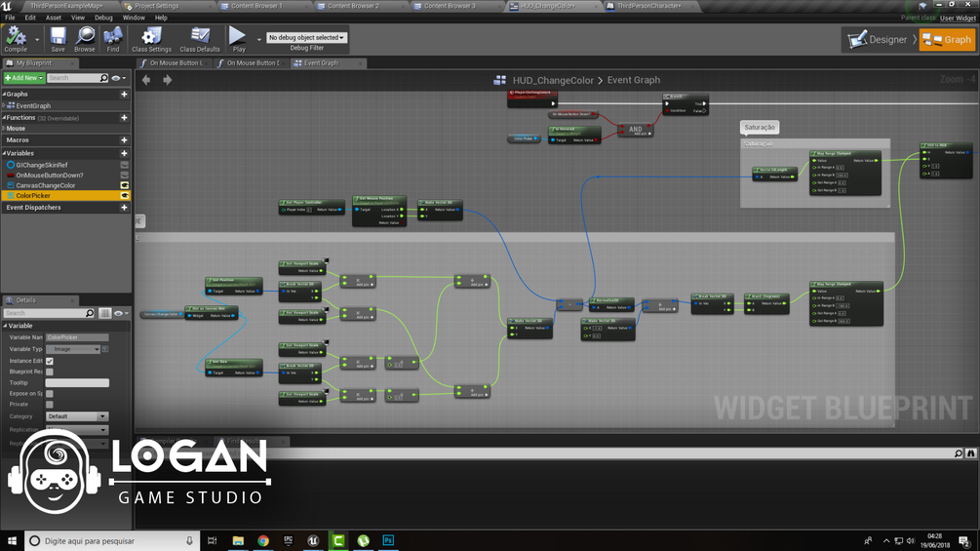Click Add New in My Blueprint
980x551 pixels.
click(23, 78)
